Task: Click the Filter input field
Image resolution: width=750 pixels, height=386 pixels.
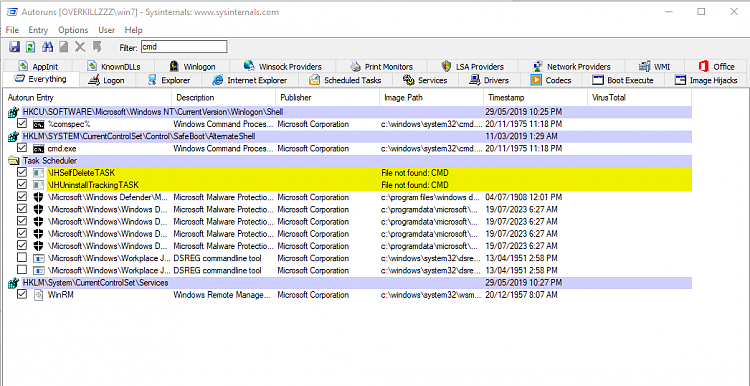Action: pyautogui.click(x=184, y=47)
